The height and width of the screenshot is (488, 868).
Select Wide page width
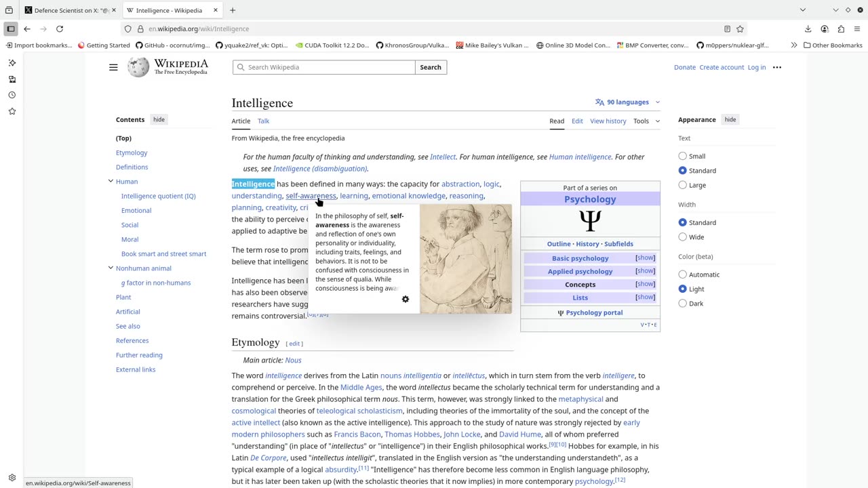[682, 237]
